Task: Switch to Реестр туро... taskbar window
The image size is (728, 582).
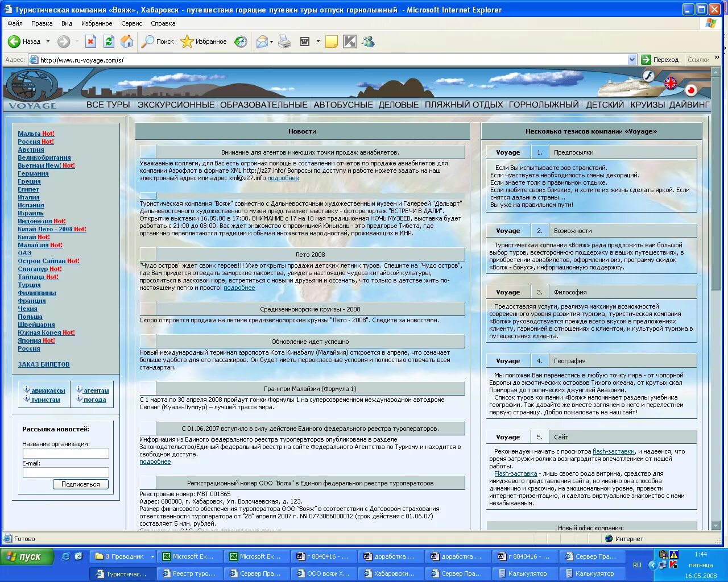Action: coord(191,573)
